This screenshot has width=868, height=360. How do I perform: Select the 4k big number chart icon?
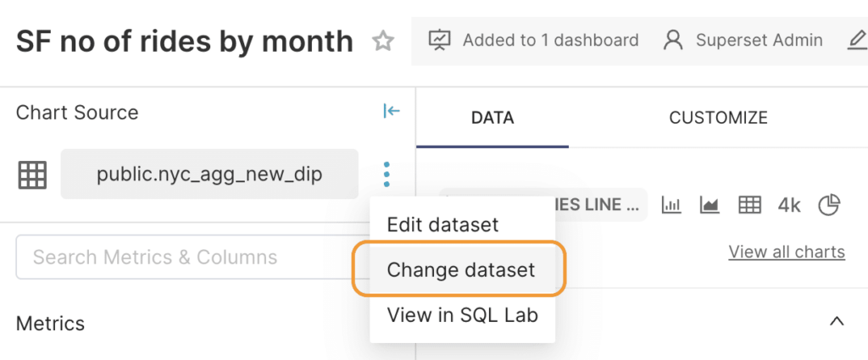tap(789, 205)
